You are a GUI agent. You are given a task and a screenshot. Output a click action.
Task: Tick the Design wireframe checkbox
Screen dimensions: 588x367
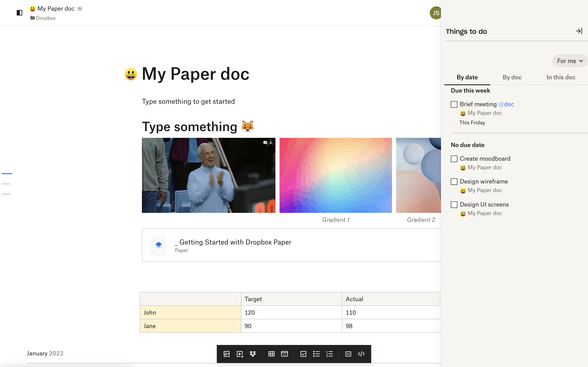pos(454,181)
